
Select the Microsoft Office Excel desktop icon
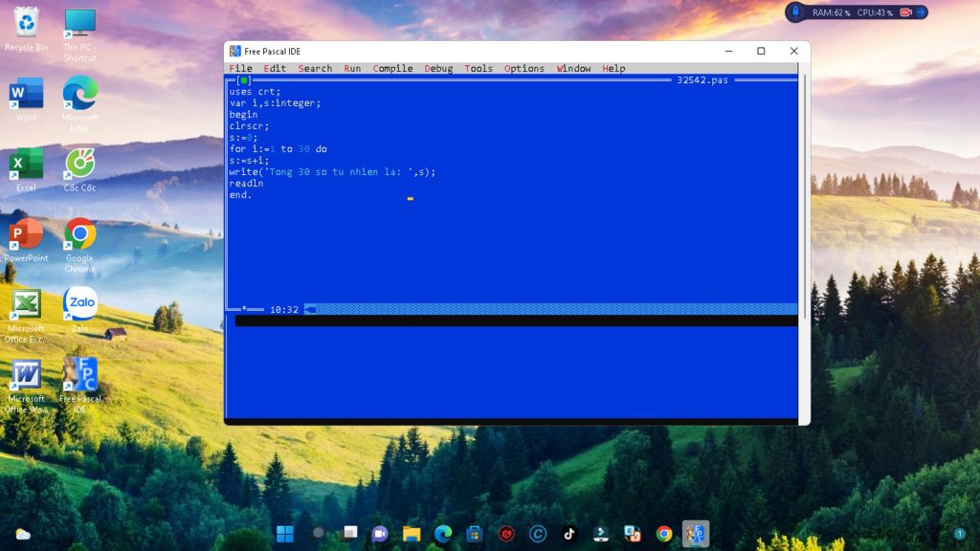tap(26, 316)
